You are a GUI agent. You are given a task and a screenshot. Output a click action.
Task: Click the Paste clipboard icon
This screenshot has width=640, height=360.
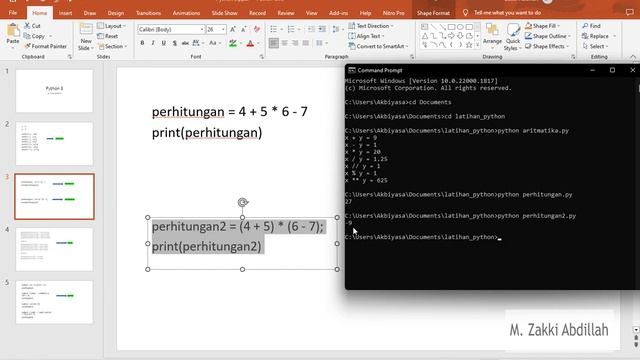[x=13, y=31]
